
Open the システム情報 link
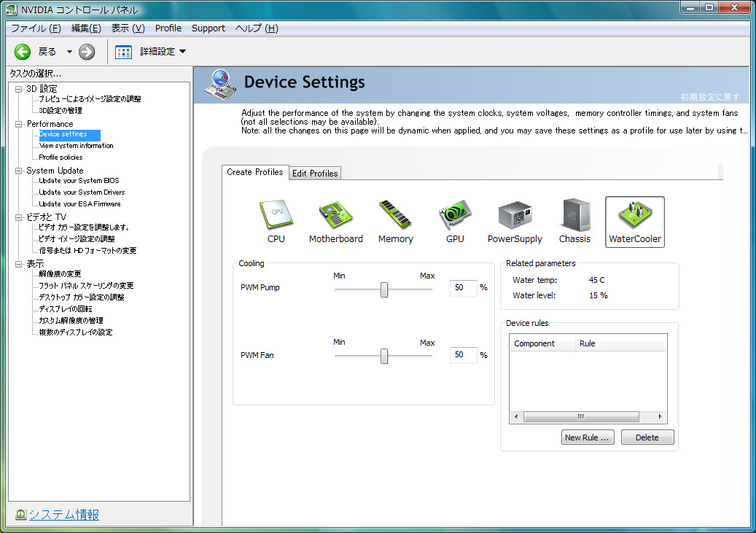pos(64,515)
